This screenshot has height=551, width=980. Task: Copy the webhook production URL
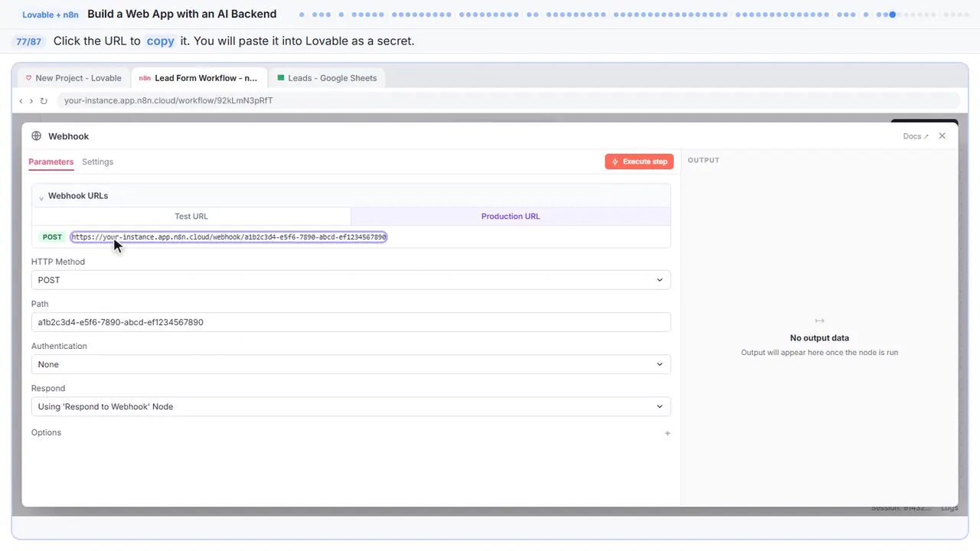click(229, 237)
